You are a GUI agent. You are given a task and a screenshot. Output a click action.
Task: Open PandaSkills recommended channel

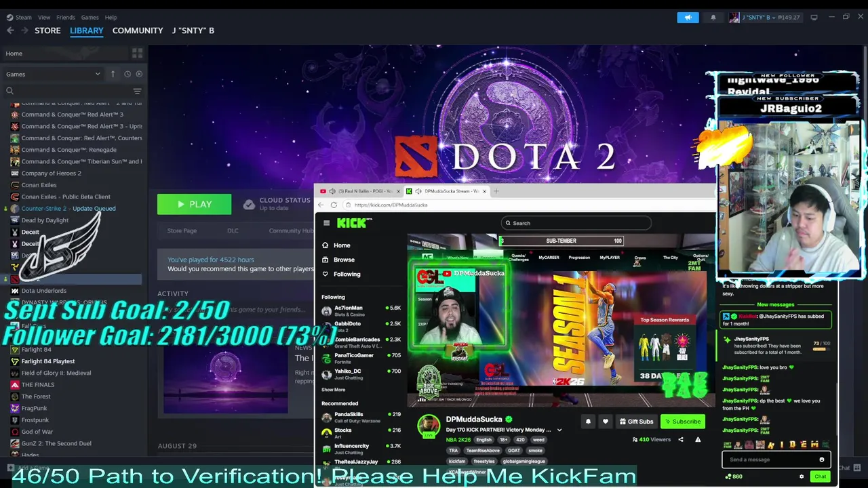tap(361, 417)
